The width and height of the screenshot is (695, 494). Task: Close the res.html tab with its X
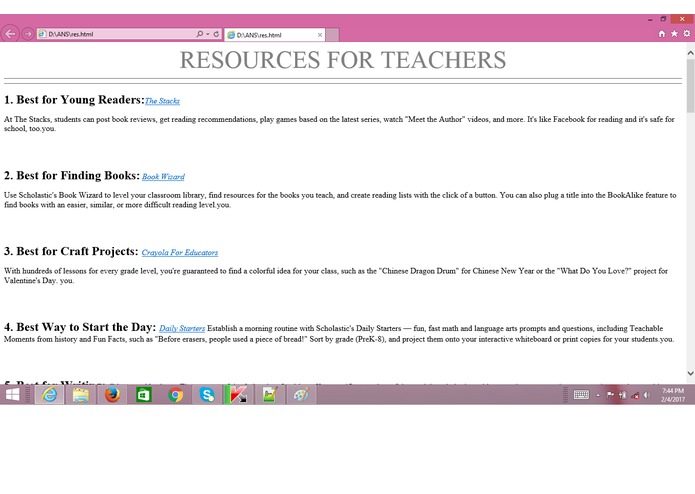point(320,35)
